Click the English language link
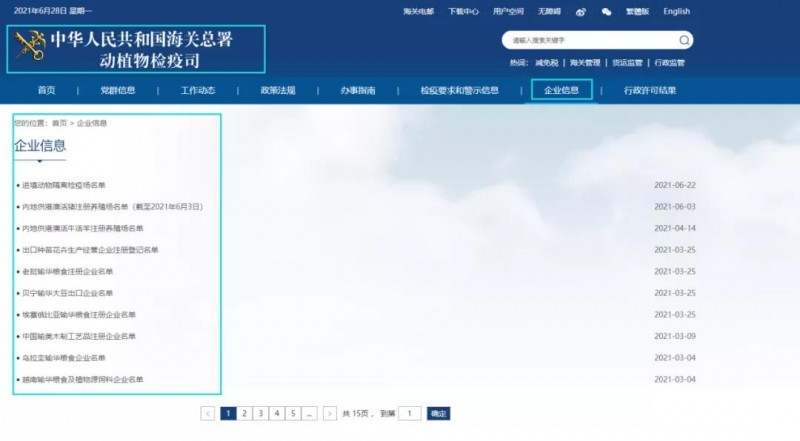The height and width of the screenshot is (441, 800). tap(676, 11)
